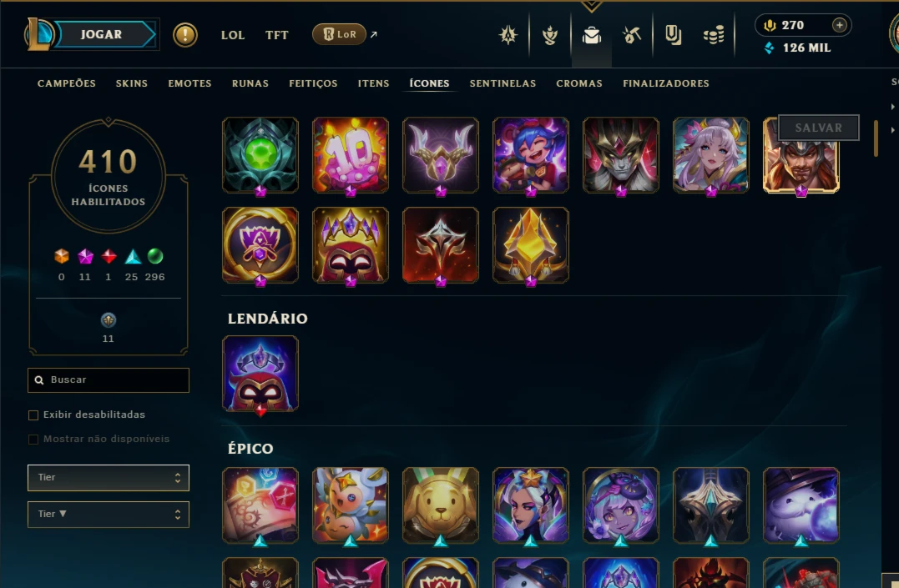Screen dimensions: 899x588
Task: Open the Store coins icon
Action: [x=714, y=36]
